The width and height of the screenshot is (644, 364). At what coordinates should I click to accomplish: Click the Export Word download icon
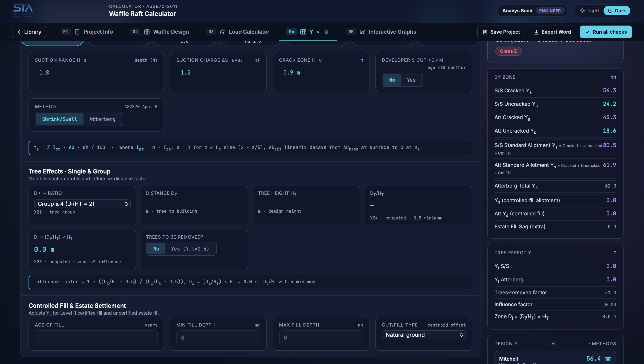tap(536, 32)
